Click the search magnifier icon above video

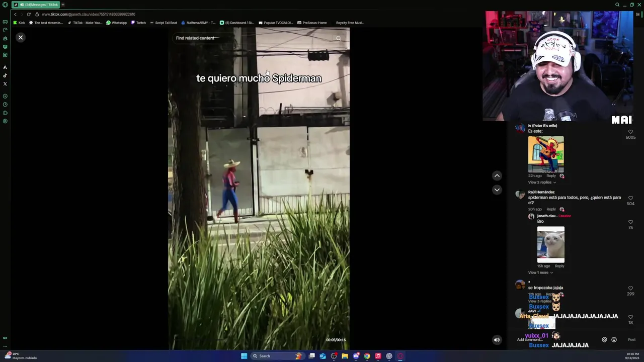tap(339, 38)
